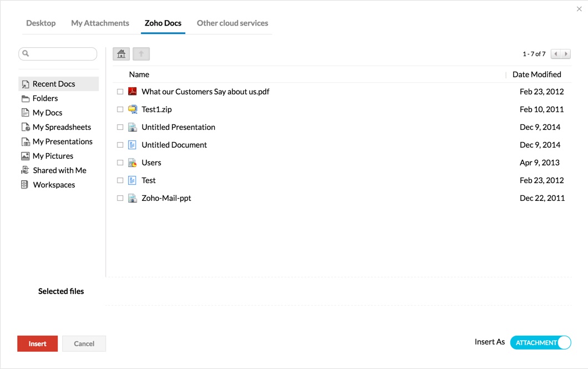Open Workspaces from the sidebar

(x=54, y=185)
